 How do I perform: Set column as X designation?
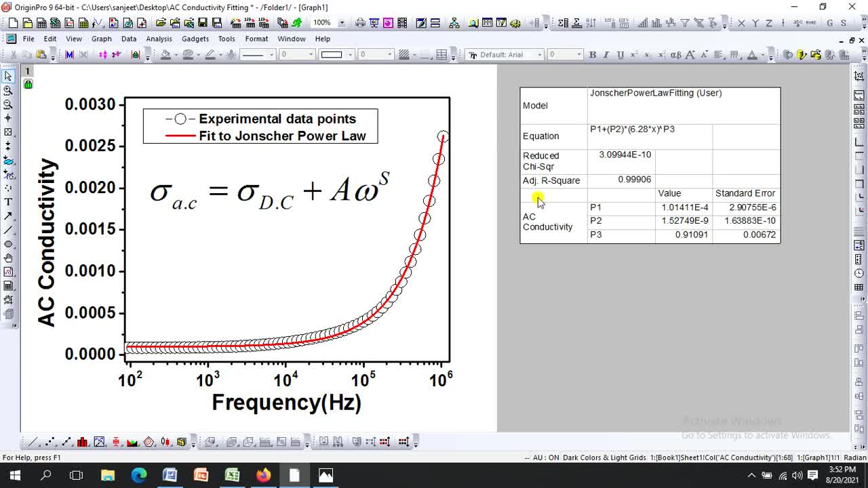(x=741, y=22)
